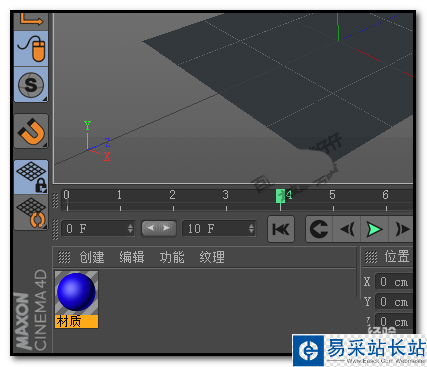This screenshot has width=427, height=367.
Task: Click the planar workplane rotate grid icon
Action: pyautogui.click(x=31, y=212)
